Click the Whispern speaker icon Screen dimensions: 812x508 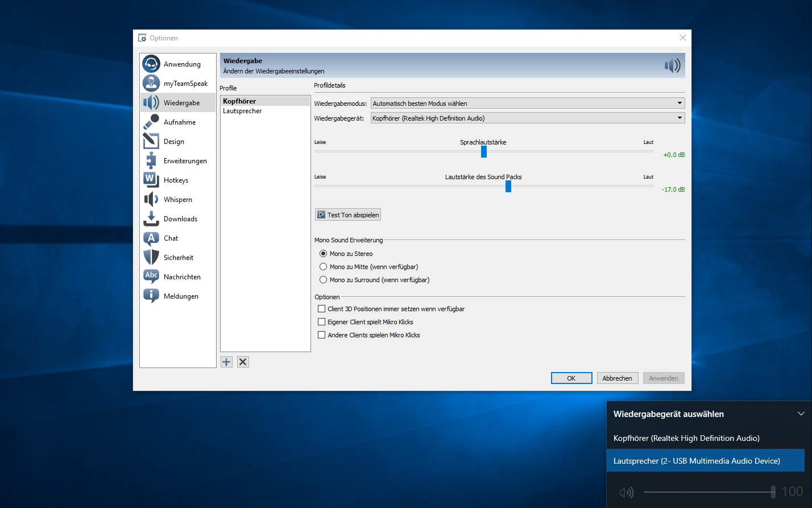(x=151, y=199)
